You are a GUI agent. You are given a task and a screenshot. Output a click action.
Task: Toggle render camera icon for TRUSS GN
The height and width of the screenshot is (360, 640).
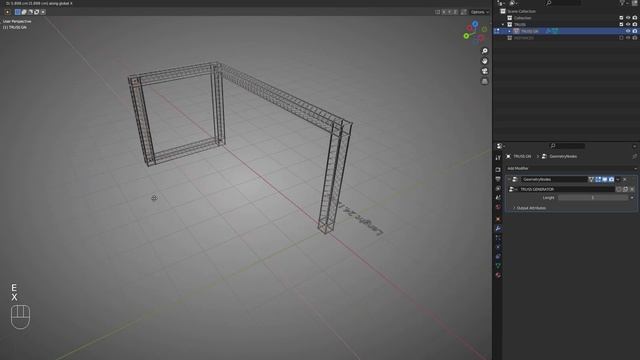(x=635, y=31)
